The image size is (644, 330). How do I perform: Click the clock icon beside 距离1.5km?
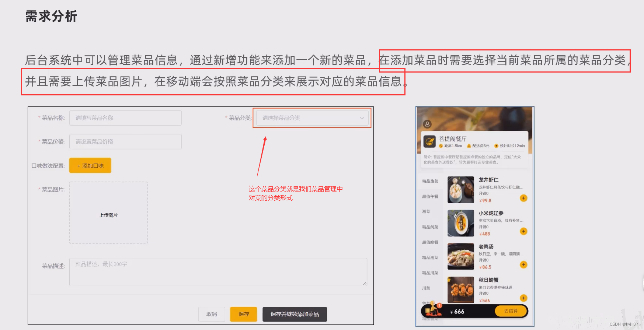coord(441,146)
